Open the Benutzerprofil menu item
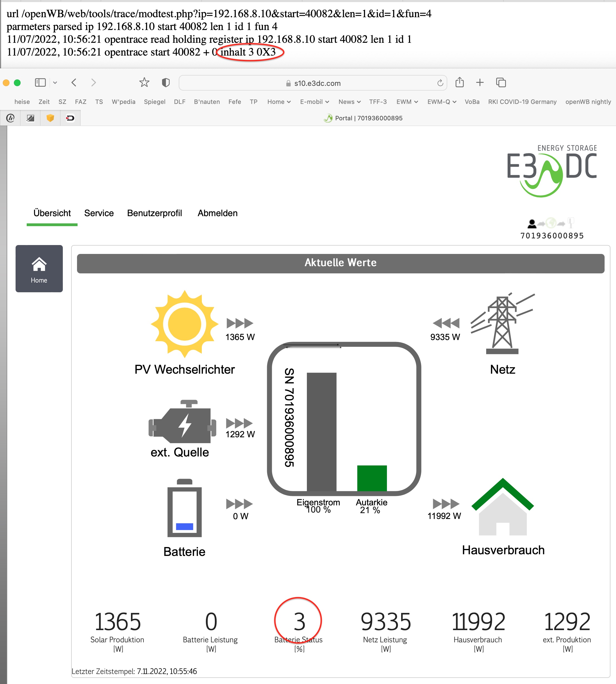The height and width of the screenshot is (684, 616). [154, 213]
